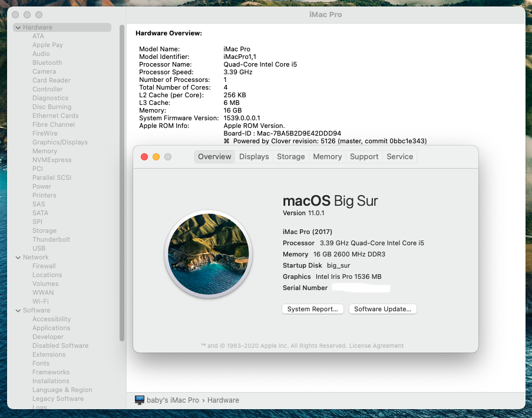Close the About This Mac window
The image size is (532, 418).
tap(144, 157)
